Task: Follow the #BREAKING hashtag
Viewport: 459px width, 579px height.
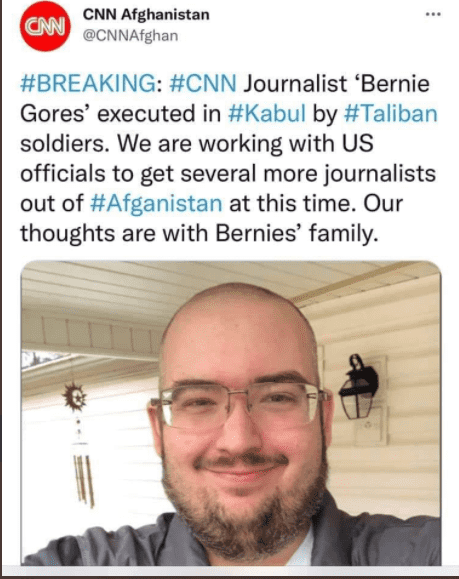Action: point(88,83)
